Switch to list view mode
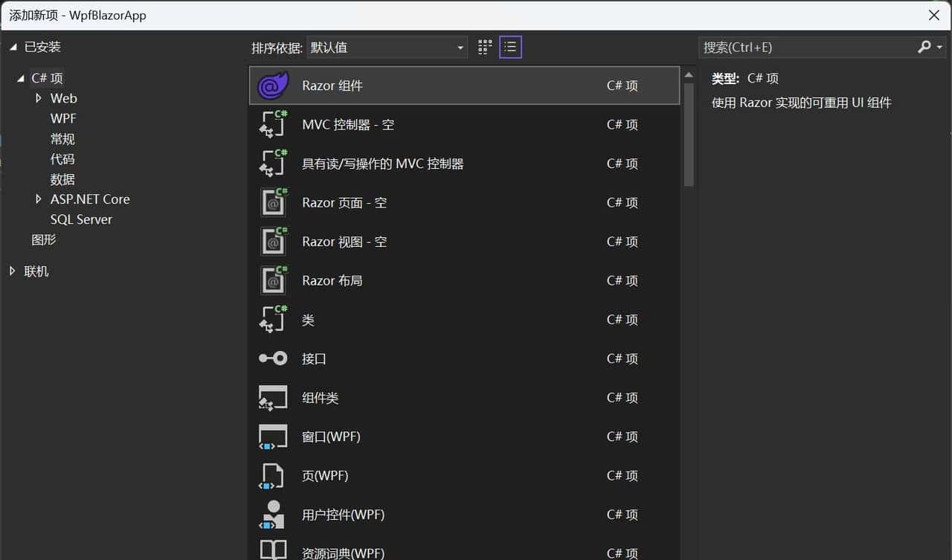Viewport: 952px width, 560px height. coord(510,47)
